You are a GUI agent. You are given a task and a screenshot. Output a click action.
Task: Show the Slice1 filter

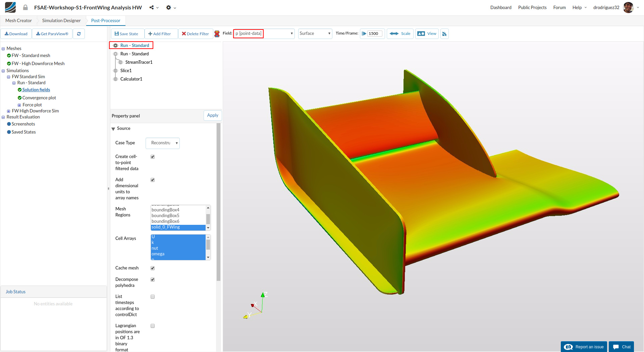115,71
